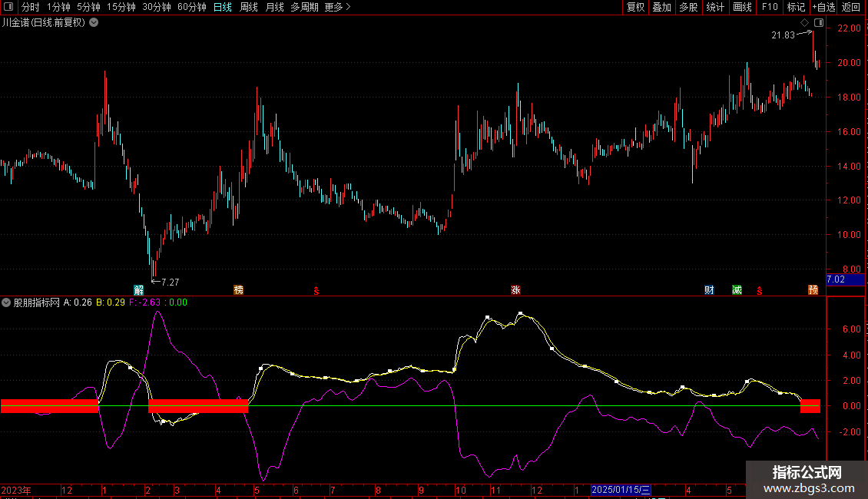Click the left red bar on the indicator zero line
Image resolution: width=868 pixels, height=499 pixels.
50,406
